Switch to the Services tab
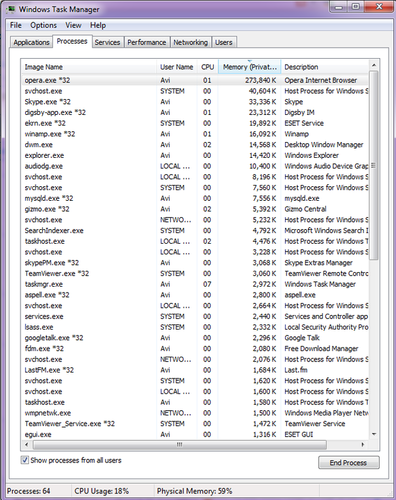This screenshot has width=396, height=500. (x=107, y=42)
